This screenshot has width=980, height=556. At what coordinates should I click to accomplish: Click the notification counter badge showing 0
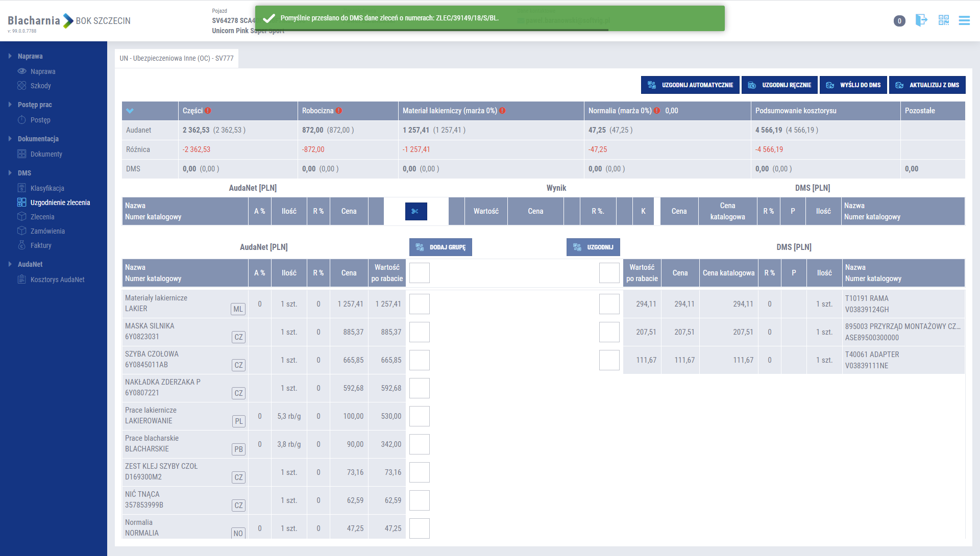click(x=899, y=21)
